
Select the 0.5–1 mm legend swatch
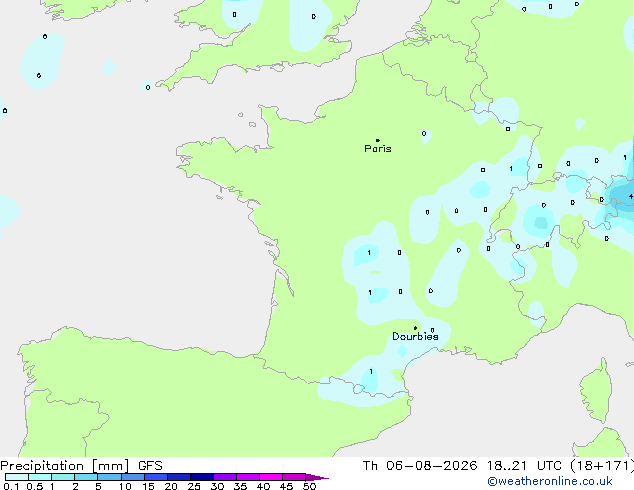pyautogui.click(x=40, y=477)
